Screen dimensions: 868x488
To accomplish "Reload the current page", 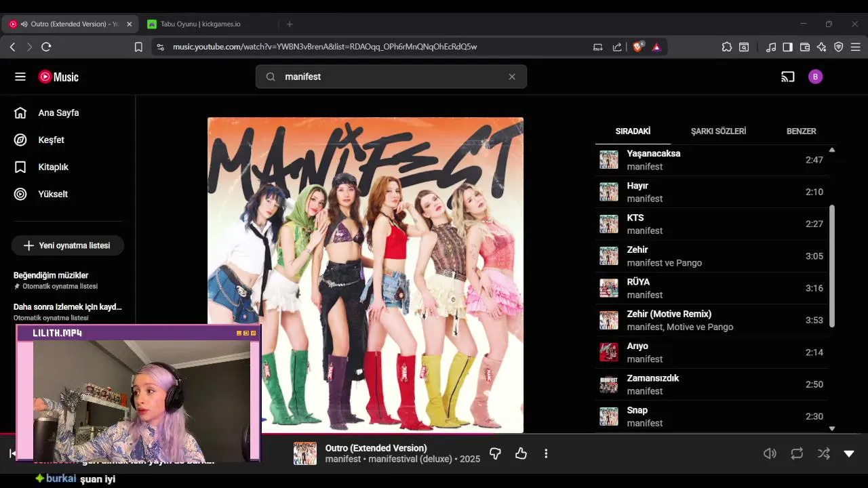I will [x=46, y=47].
